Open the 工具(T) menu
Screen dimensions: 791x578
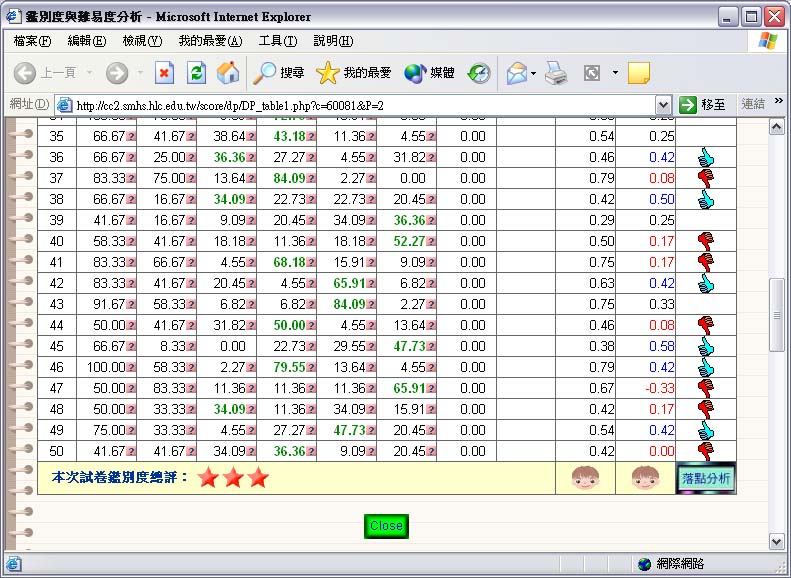click(277, 41)
